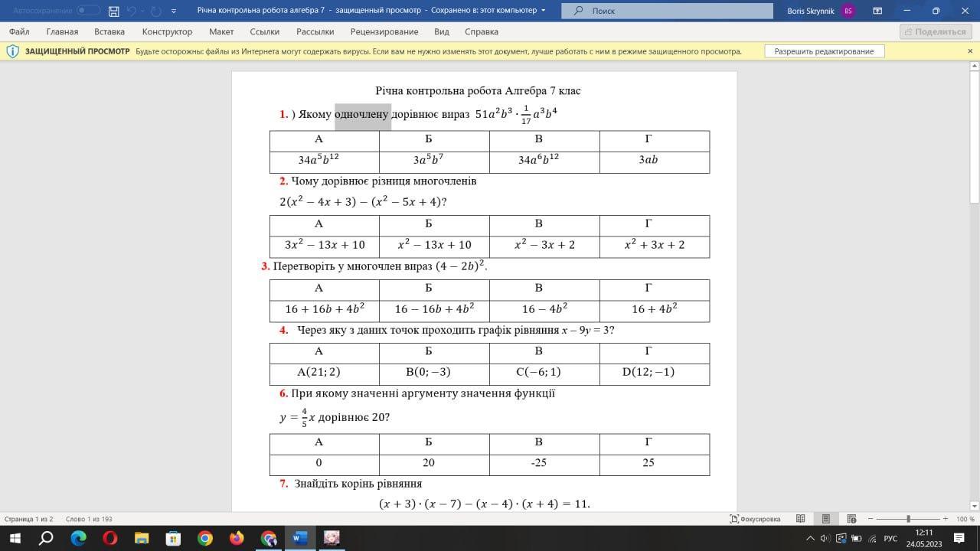The height and width of the screenshot is (551, 980).
Task: Launch Firefox from taskbar
Action: 236,538
